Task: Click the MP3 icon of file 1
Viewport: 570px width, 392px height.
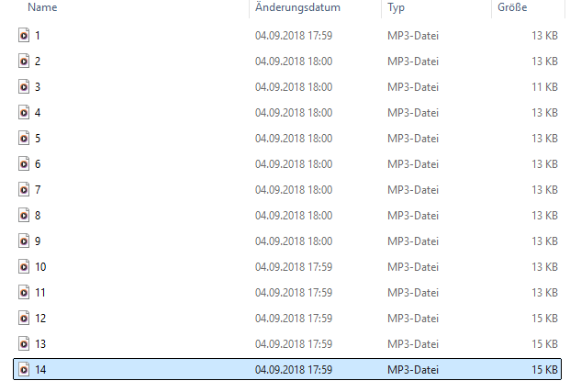Action: click(x=24, y=36)
